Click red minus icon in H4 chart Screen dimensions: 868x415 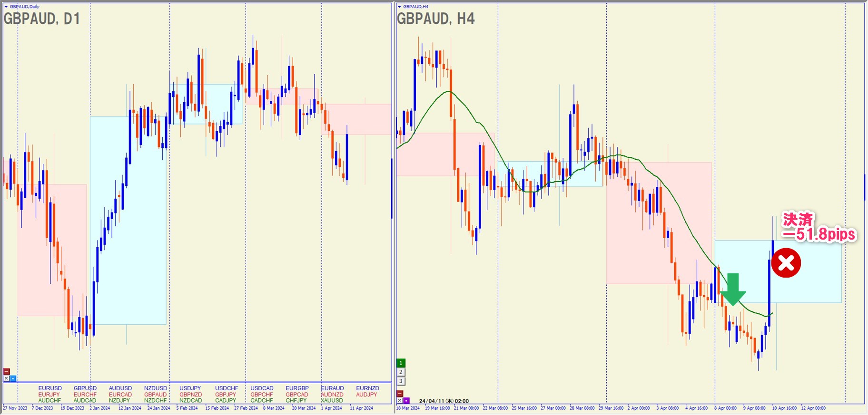[x=400, y=394]
